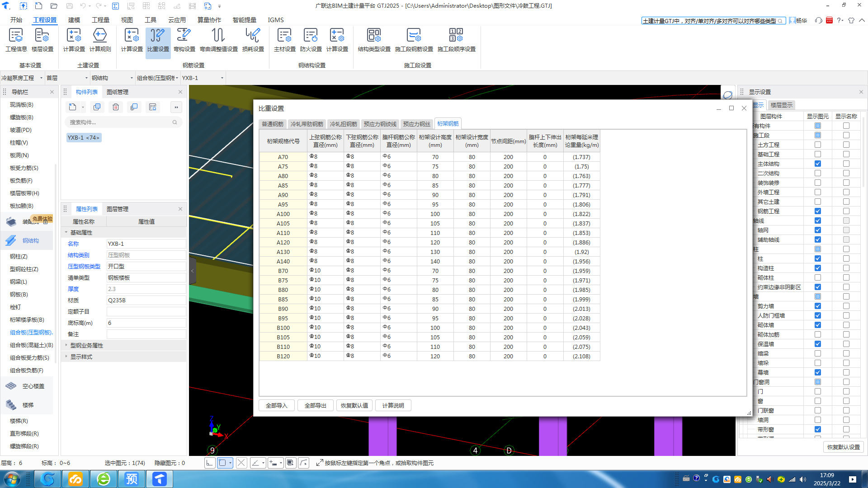Toggle 主体结构 display checkbox
The width and height of the screenshot is (868, 488).
(818, 164)
